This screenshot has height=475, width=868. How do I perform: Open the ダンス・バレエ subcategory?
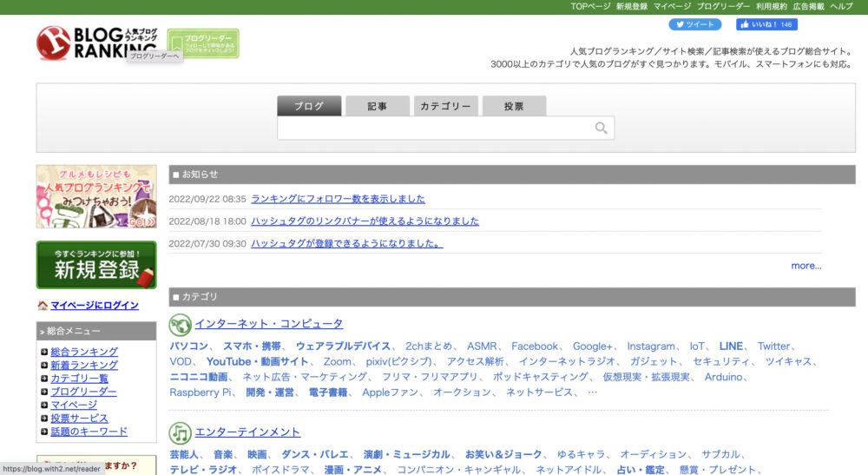pyautogui.click(x=315, y=454)
